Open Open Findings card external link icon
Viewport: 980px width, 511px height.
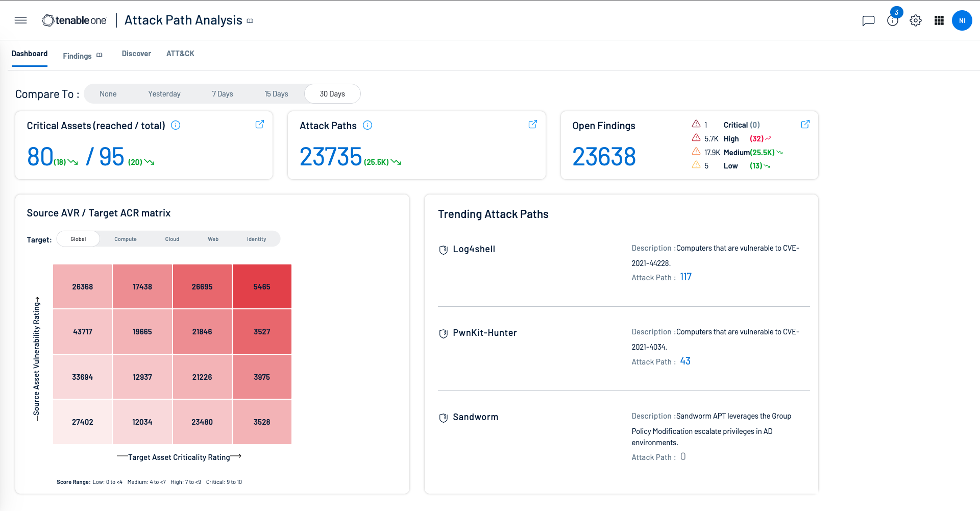click(x=805, y=124)
